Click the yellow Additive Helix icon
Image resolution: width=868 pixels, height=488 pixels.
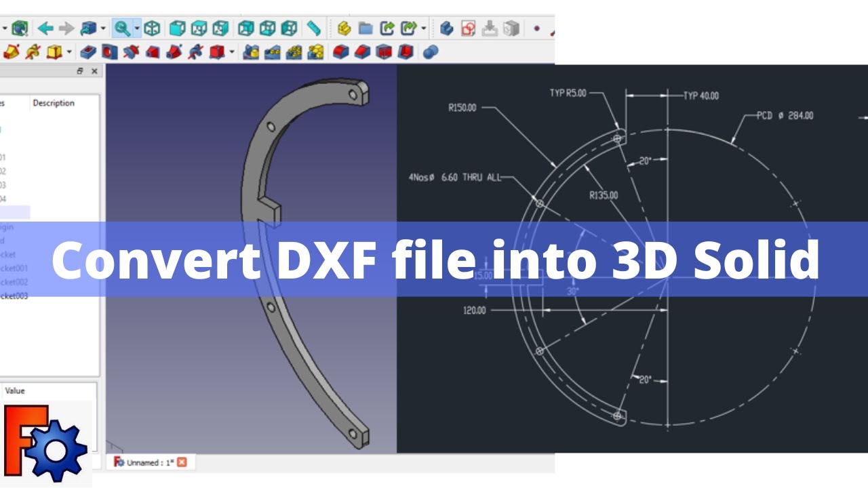33,52
